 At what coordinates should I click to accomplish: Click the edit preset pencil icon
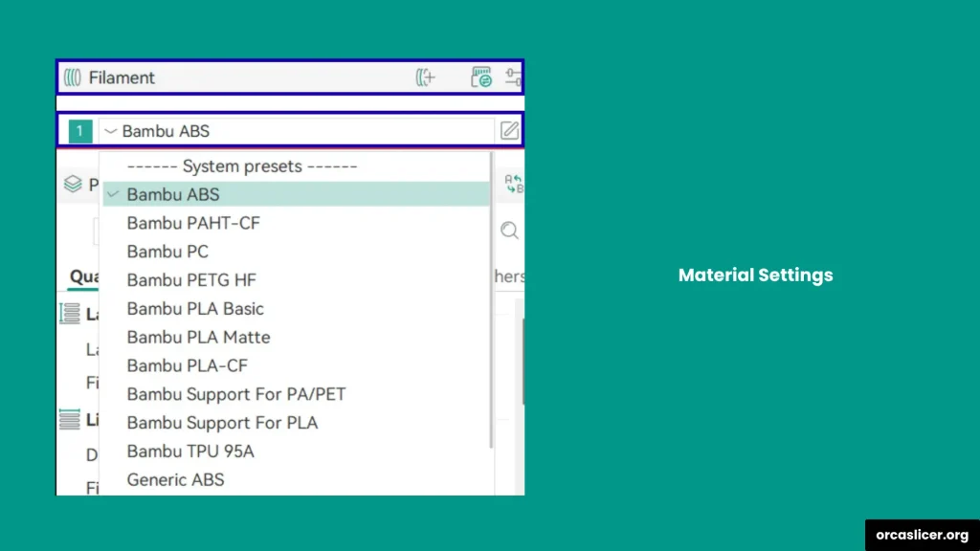(x=509, y=131)
